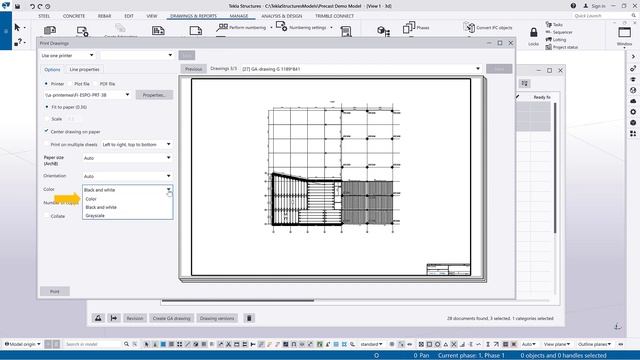Open the empty settings dropdown beside Use one printer
Screen dimensions: 640x360
[137, 55]
